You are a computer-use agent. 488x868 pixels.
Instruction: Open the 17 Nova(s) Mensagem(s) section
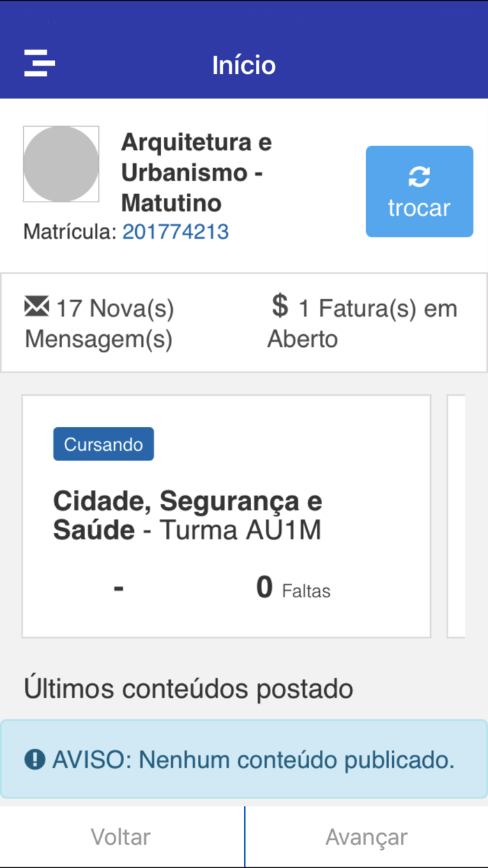[x=100, y=322]
